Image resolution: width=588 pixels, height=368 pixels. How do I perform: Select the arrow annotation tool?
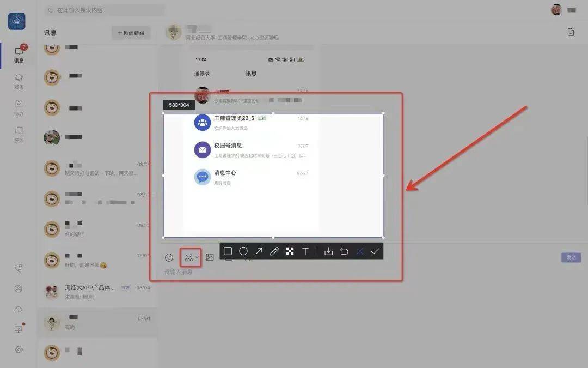point(259,251)
